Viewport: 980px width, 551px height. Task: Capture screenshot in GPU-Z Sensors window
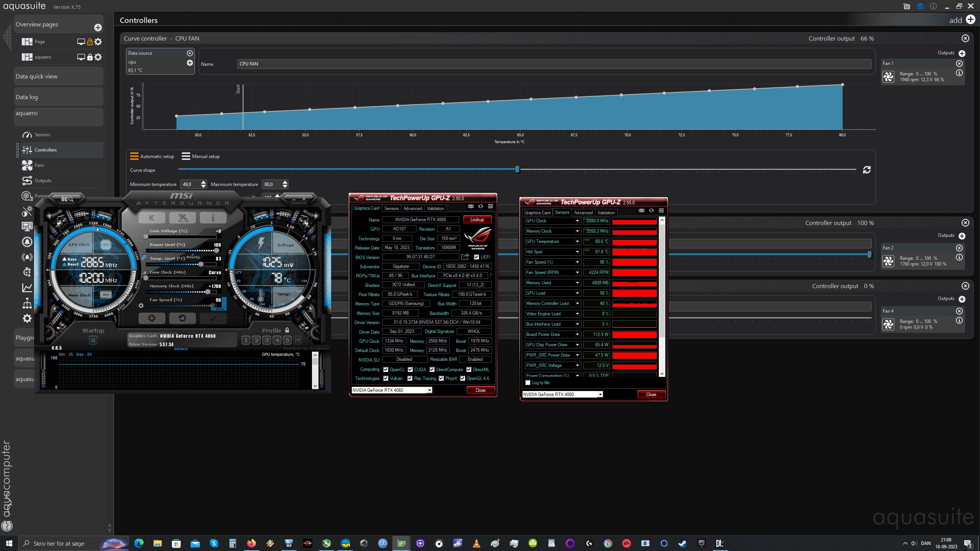[642, 210]
